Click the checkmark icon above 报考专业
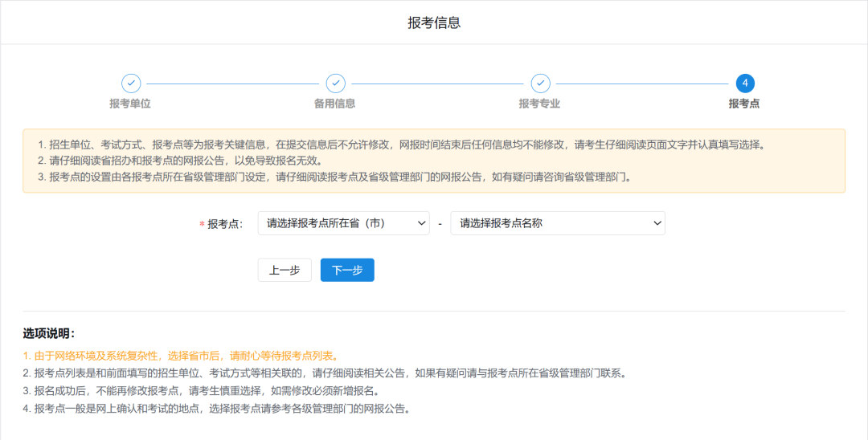Viewport: 868px width, 440px height. click(540, 83)
